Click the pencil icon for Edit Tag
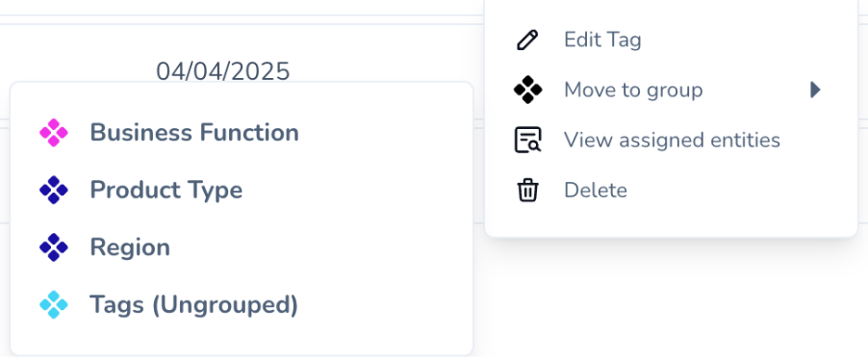Image resolution: width=868 pixels, height=362 pixels. point(527,40)
